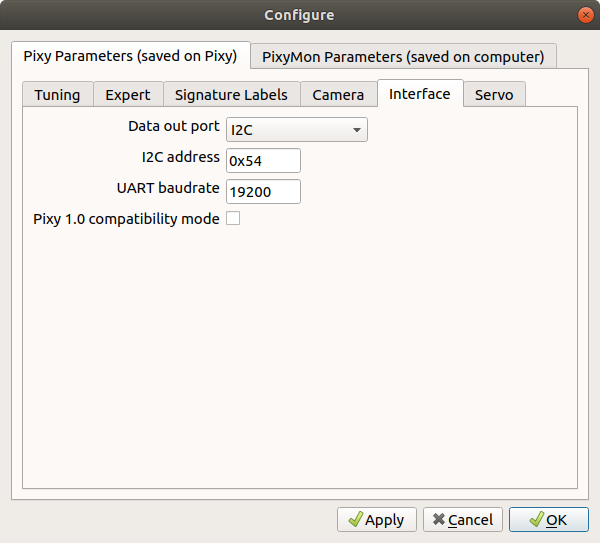Open the Servo tab
This screenshot has height=543, width=600.
point(494,95)
